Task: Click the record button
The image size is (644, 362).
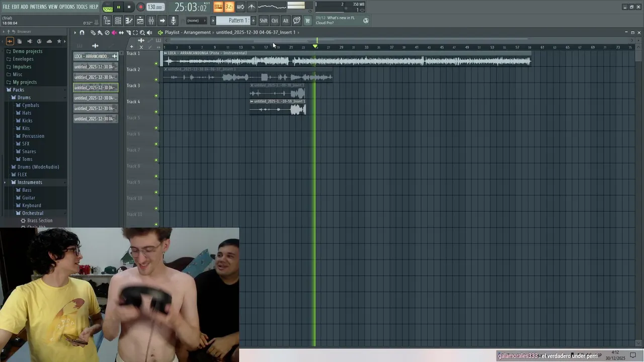Action: coord(140,7)
